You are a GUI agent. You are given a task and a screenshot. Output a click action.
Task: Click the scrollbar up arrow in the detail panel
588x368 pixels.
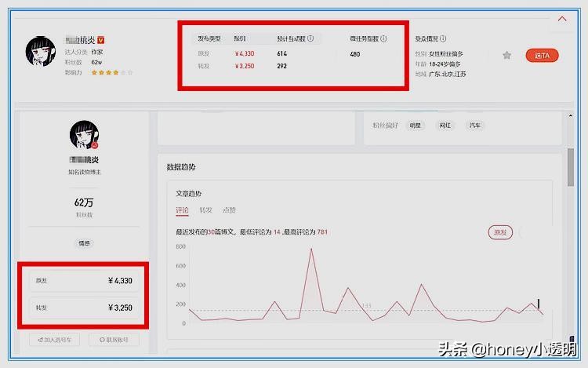[571, 116]
